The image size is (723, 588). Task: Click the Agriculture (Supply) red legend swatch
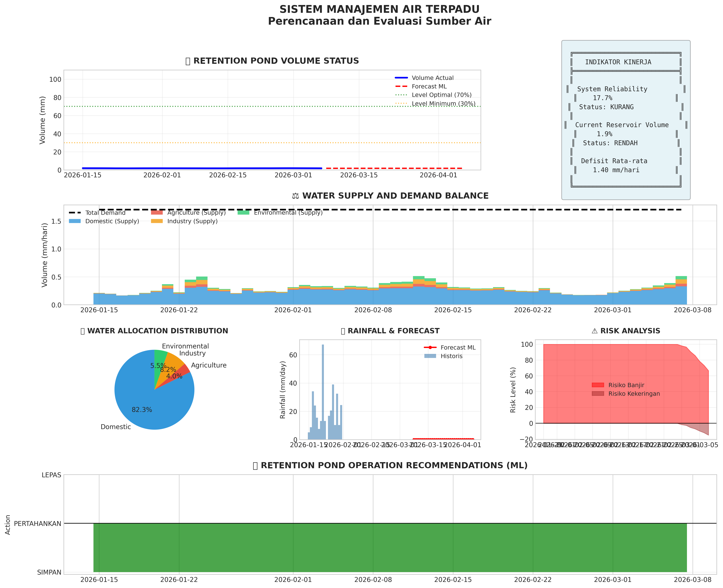point(157,213)
